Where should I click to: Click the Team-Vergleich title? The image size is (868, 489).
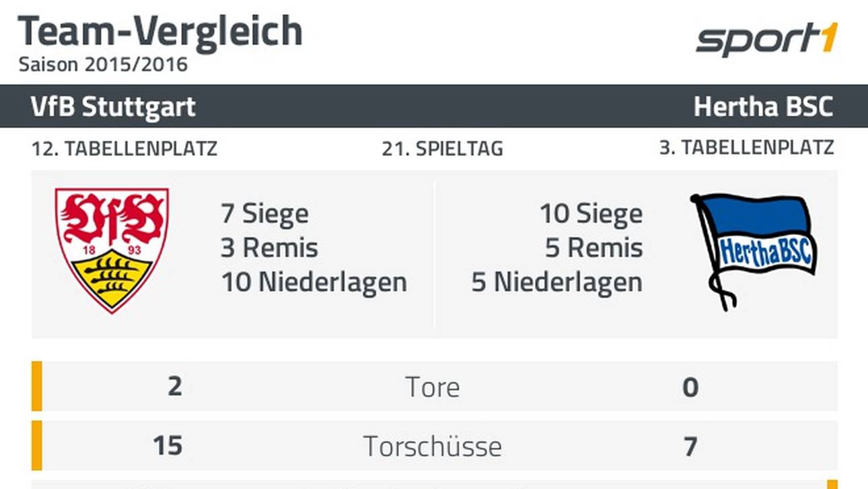pyautogui.click(x=160, y=31)
